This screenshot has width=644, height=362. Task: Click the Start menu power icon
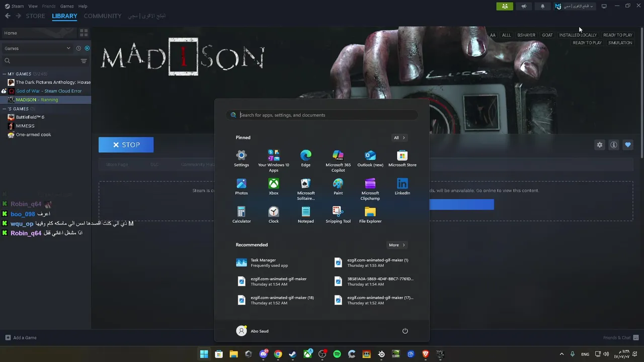tap(405, 331)
